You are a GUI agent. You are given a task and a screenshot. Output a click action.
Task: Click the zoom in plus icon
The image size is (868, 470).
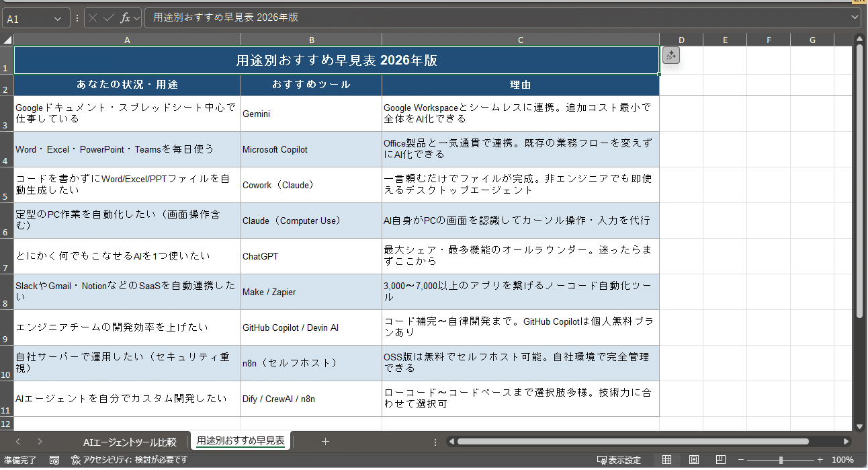820,461
